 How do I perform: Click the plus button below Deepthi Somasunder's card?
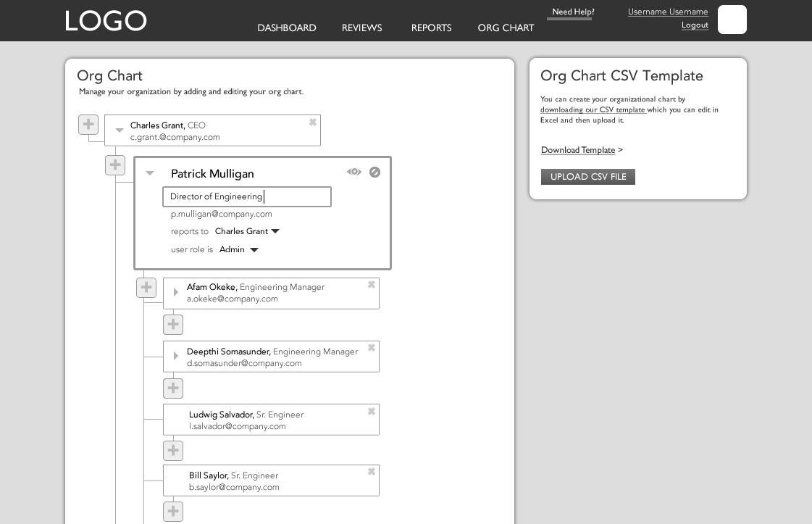(x=173, y=388)
